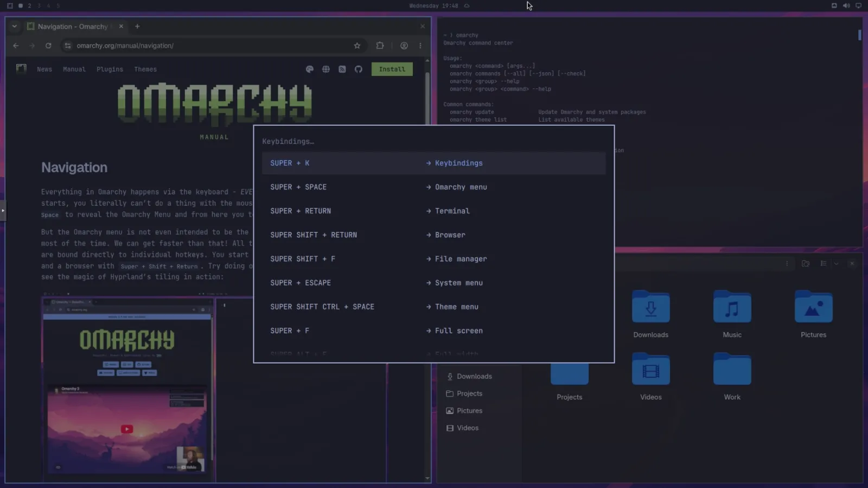The height and width of the screenshot is (488, 868).
Task: Click the Omarchy logo icon beside News
Action: (x=21, y=68)
